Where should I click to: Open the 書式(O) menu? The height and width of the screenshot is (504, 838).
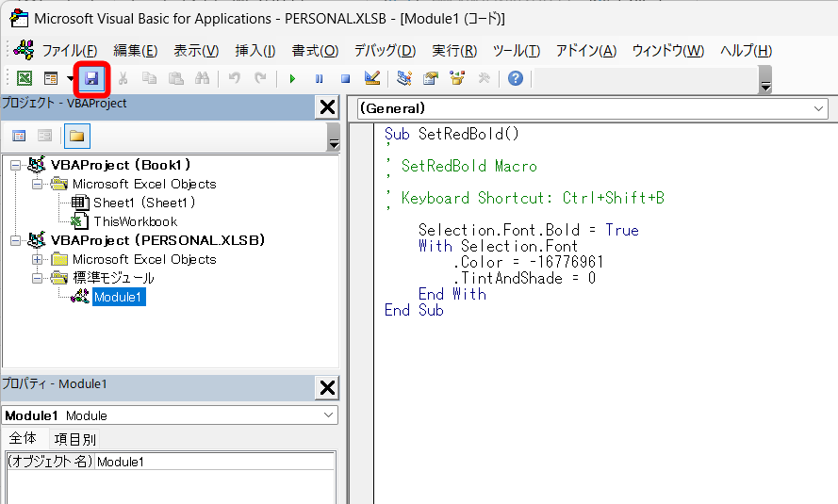coord(315,51)
